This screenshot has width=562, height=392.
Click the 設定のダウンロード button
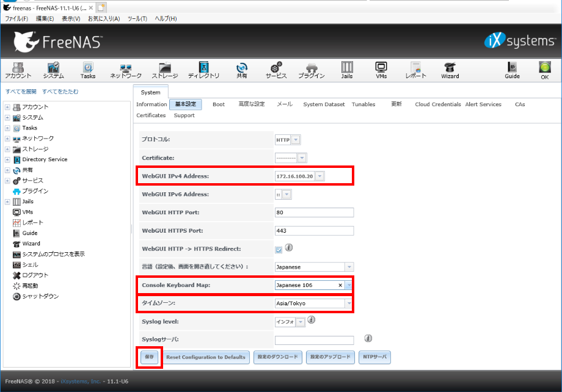pyautogui.click(x=278, y=357)
